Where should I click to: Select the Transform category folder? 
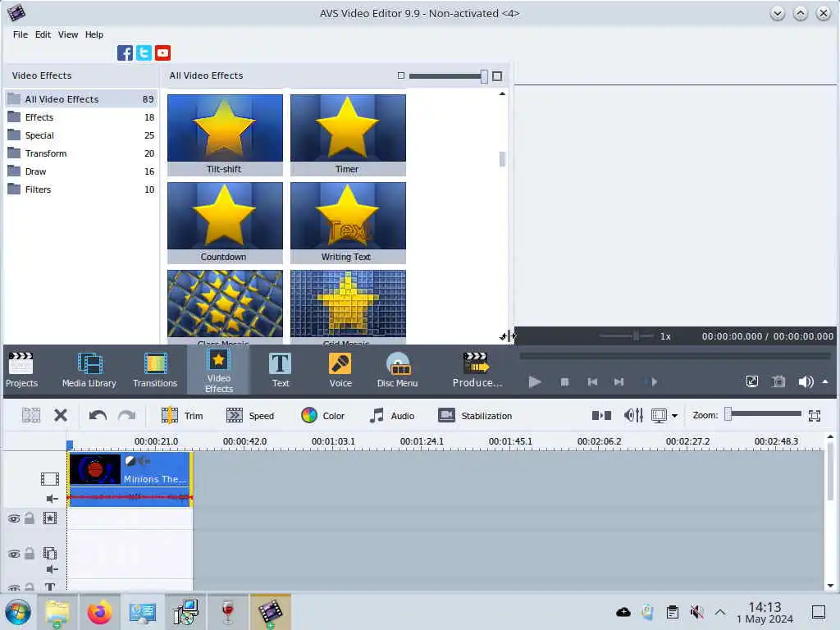(81, 153)
